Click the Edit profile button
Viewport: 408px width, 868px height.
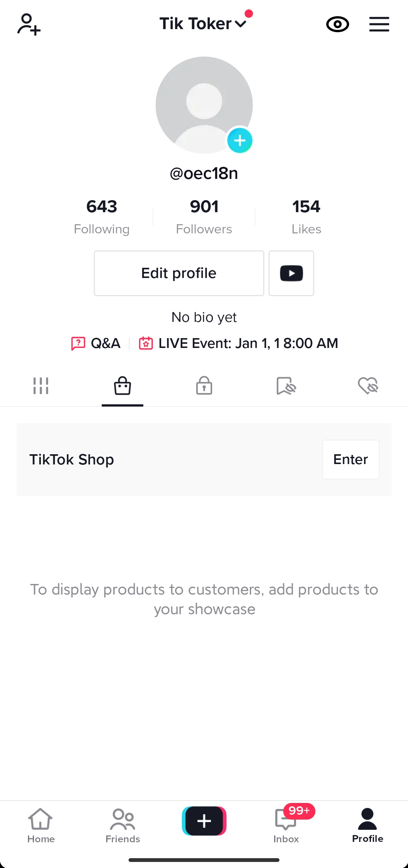[179, 273]
